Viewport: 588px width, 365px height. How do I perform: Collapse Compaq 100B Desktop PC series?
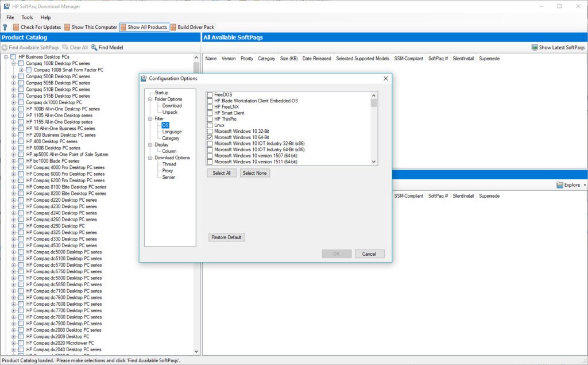[x=14, y=63]
